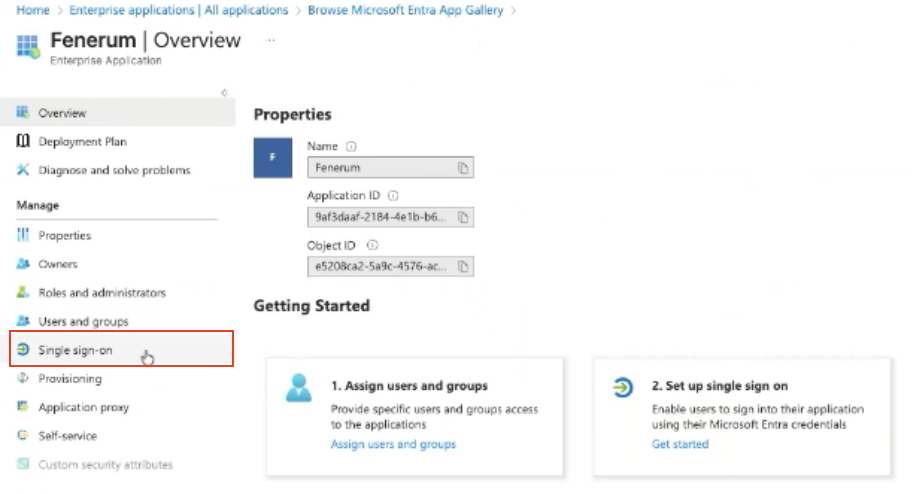The width and height of the screenshot is (912, 494).
Task: Copy the Application ID to clipboard
Action: 463,217
